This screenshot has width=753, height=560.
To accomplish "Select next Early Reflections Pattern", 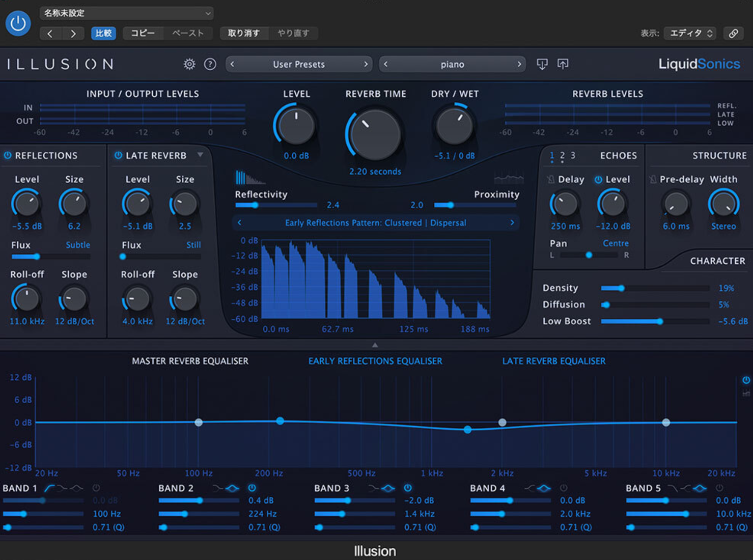I will pyautogui.click(x=512, y=222).
